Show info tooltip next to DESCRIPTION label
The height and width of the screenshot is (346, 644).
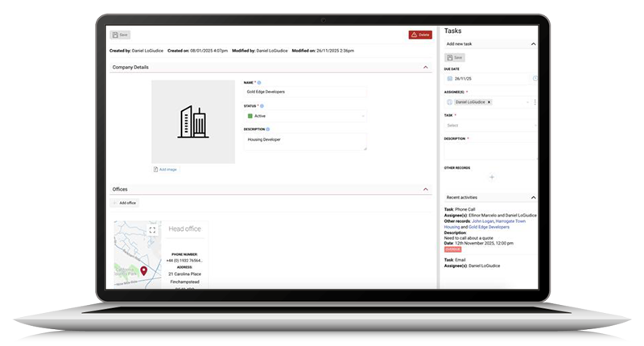[x=268, y=130]
